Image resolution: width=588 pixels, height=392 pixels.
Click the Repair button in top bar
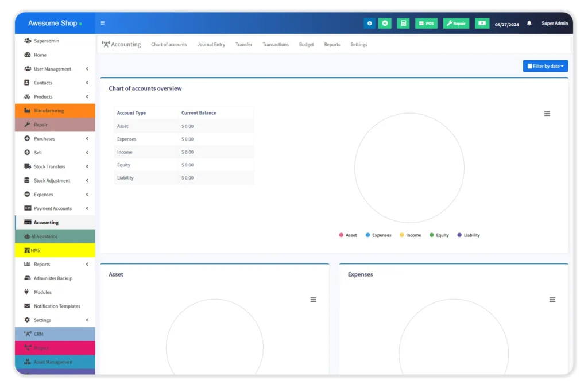pyautogui.click(x=456, y=24)
